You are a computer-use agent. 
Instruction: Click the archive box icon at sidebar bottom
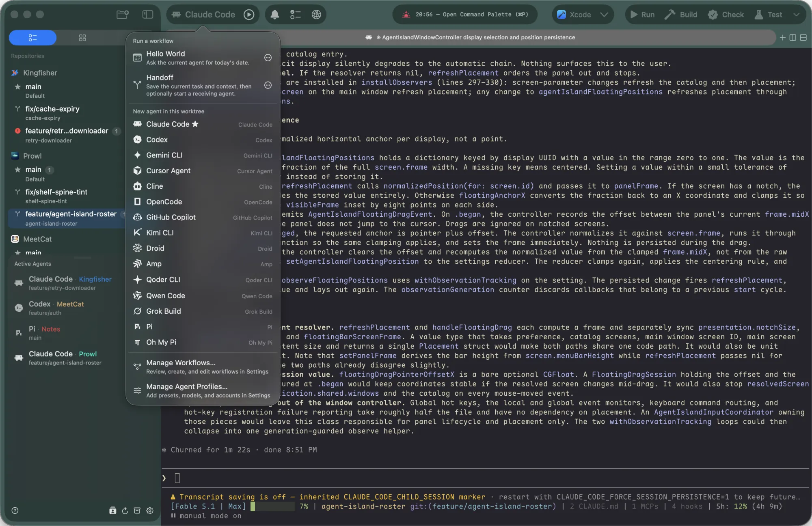(137, 511)
